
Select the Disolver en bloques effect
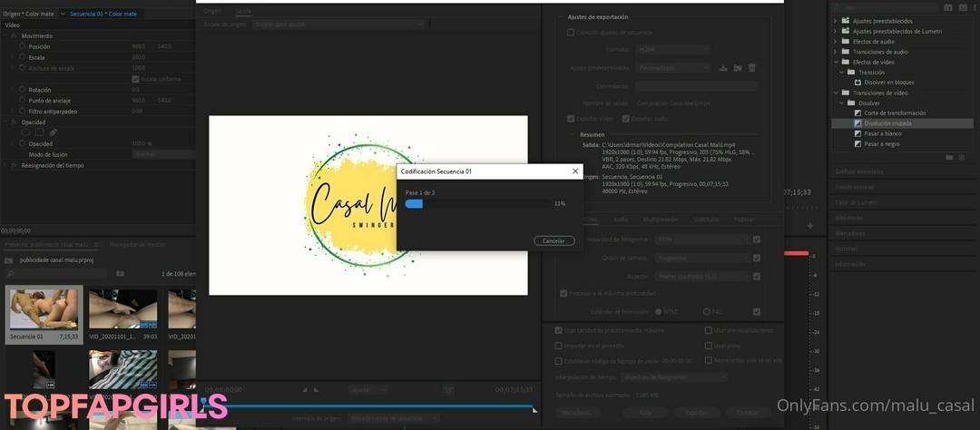[x=888, y=82]
